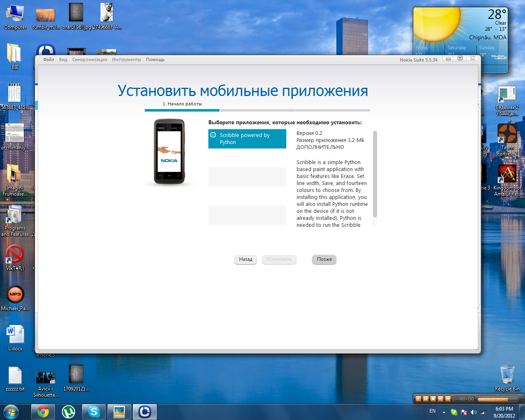
Task: Click the Установить button
Action: click(x=279, y=259)
